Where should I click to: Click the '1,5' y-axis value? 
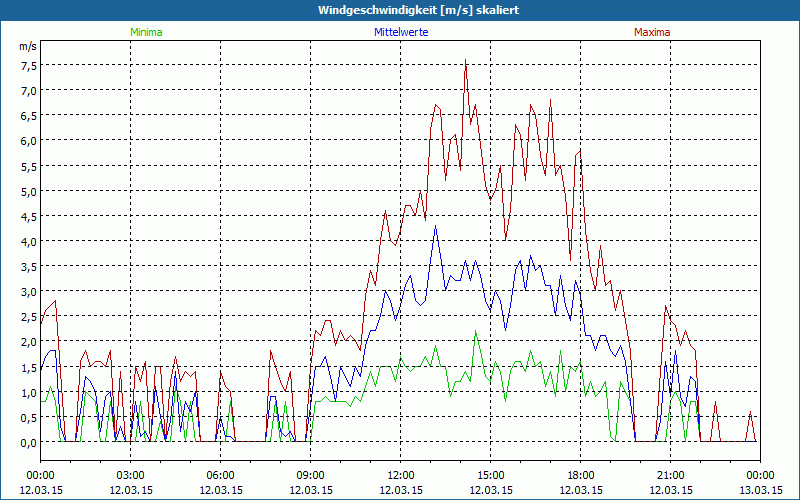29,367
